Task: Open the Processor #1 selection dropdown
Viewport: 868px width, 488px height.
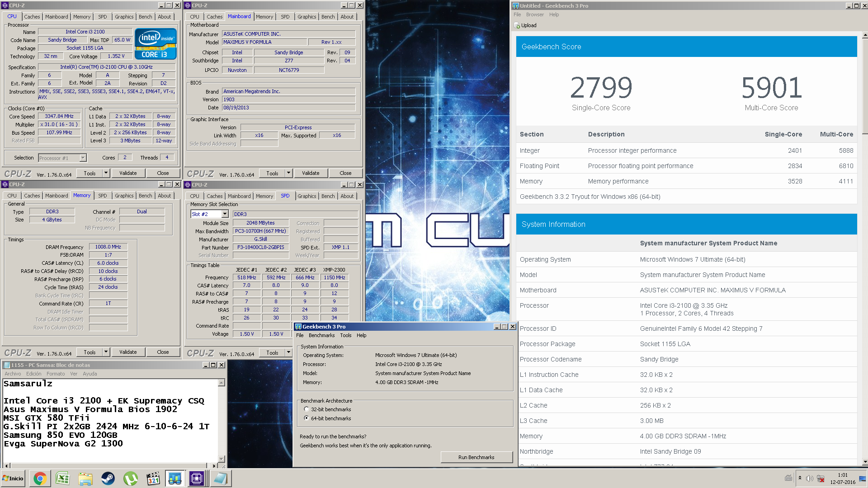Action: (x=83, y=158)
